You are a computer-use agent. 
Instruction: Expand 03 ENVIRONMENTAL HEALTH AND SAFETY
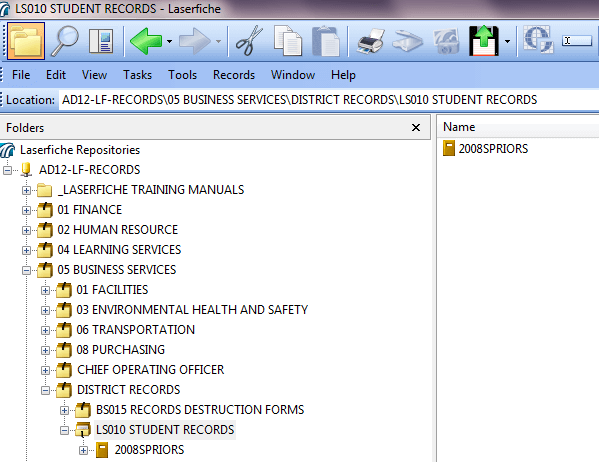(45, 310)
